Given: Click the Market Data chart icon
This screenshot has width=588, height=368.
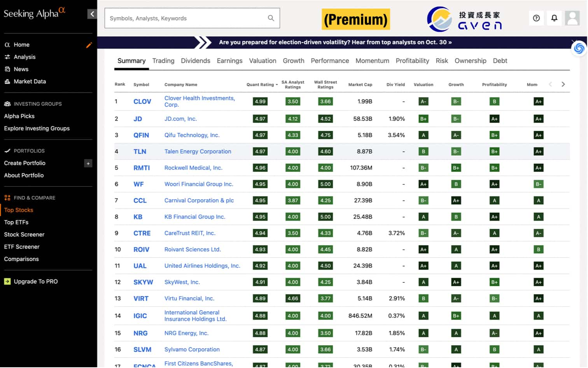Looking at the screenshot, I should point(7,82).
